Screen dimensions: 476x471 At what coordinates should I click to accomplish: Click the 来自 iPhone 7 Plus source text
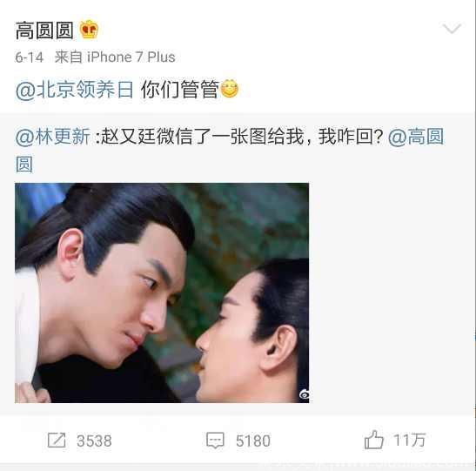115,57
